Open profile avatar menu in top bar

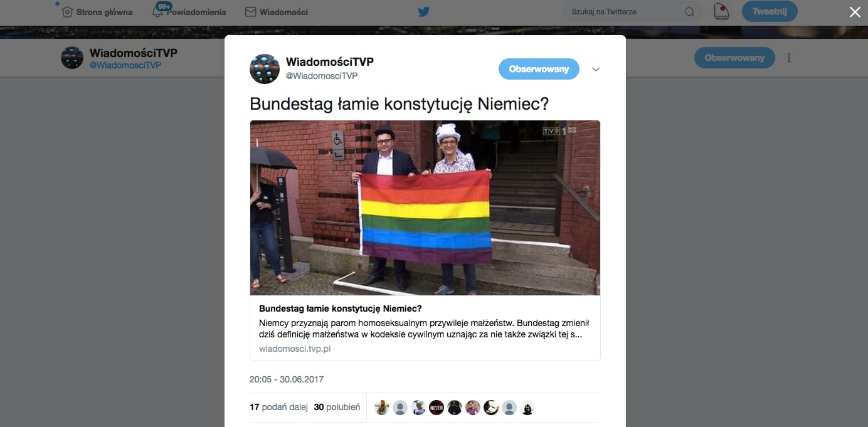pos(722,11)
